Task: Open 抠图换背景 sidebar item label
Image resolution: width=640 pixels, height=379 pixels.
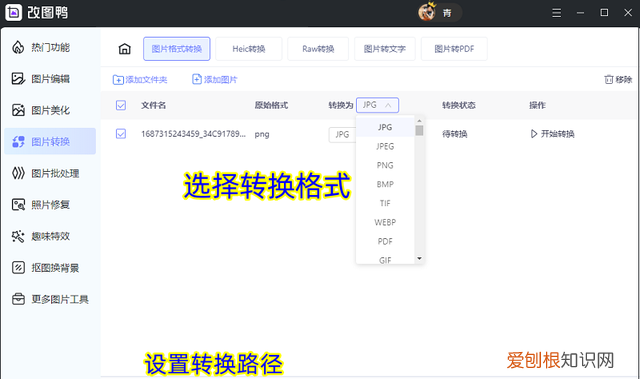Action: (x=55, y=268)
